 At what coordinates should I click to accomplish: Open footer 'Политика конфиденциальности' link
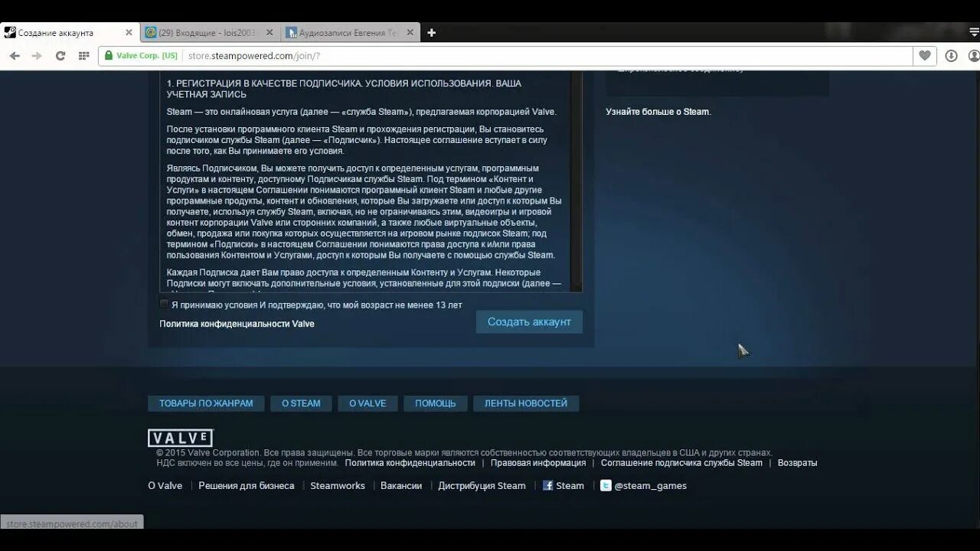click(x=410, y=463)
